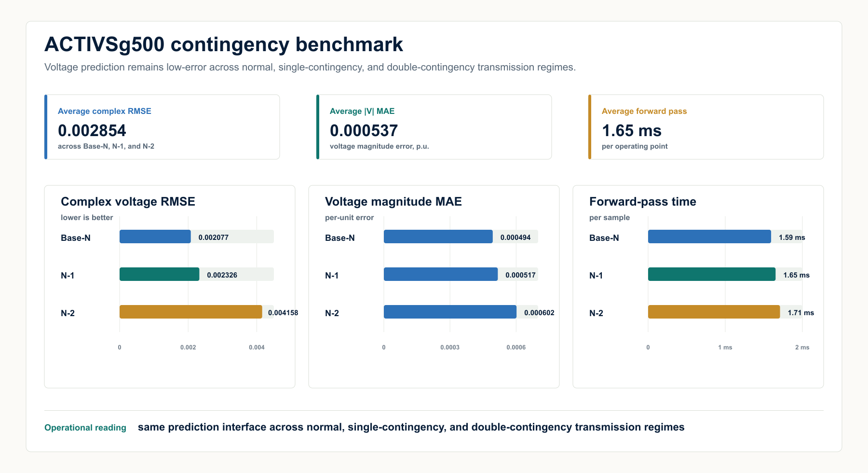Click the Operational reading label
This screenshot has width=868, height=473.
click(x=85, y=428)
